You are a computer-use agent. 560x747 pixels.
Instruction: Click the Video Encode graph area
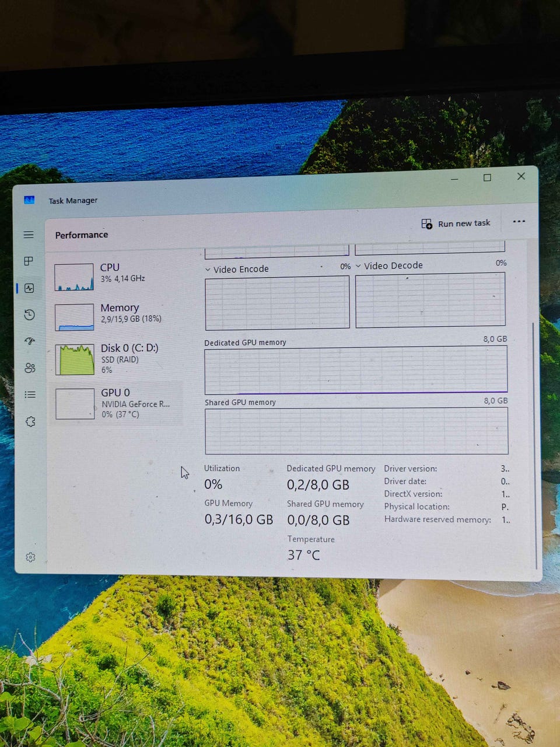point(277,302)
